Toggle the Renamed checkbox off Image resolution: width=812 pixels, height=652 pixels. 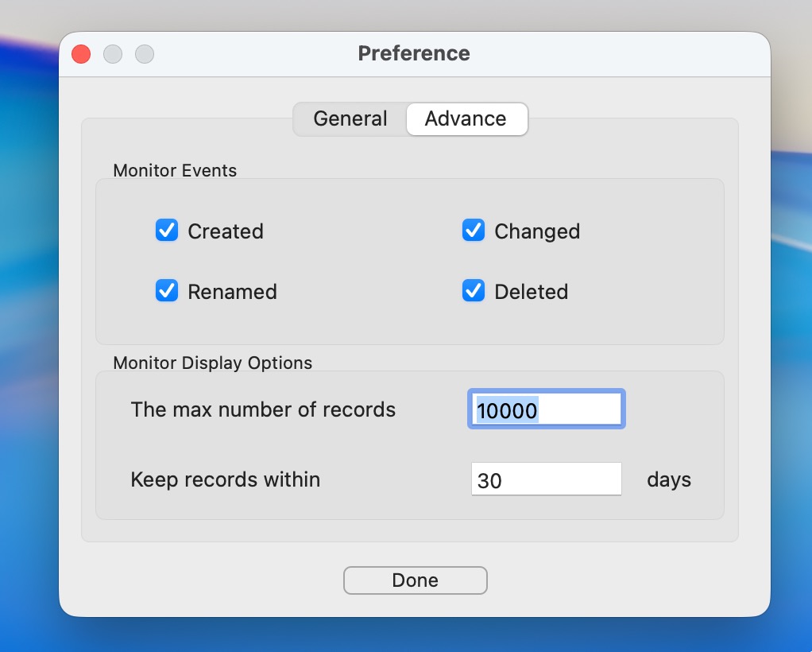(x=167, y=291)
